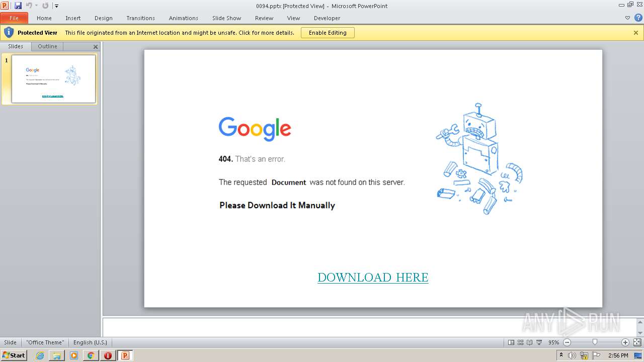
Task: Open Windows Explorer folder on taskbar
Action: point(57,355)
